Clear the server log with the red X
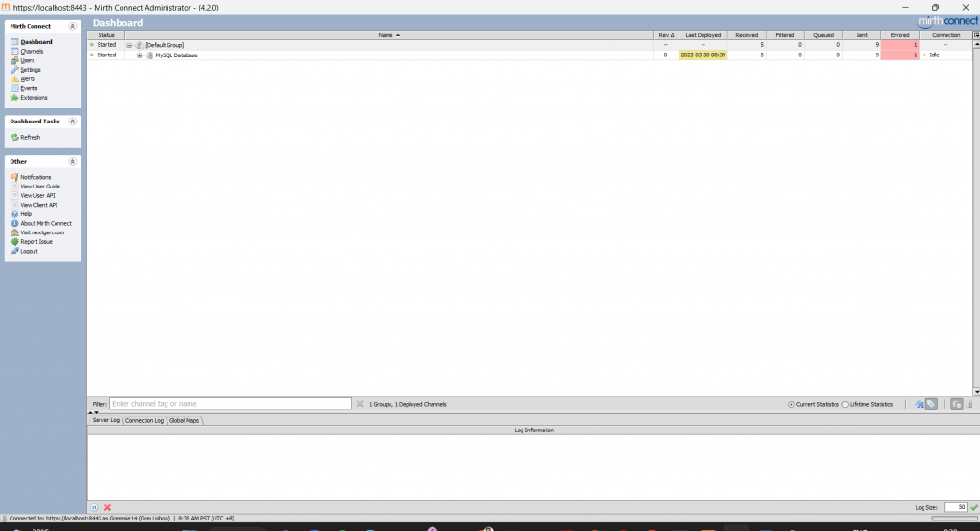 [x=107, y=507]
